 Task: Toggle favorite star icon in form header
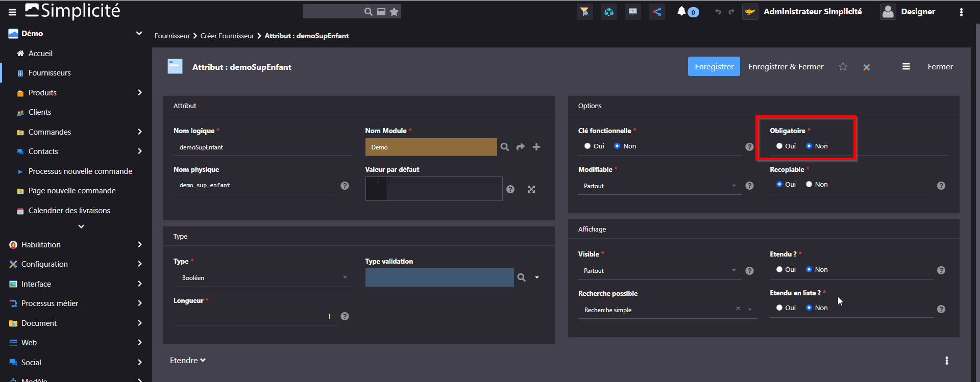(843, 67)
